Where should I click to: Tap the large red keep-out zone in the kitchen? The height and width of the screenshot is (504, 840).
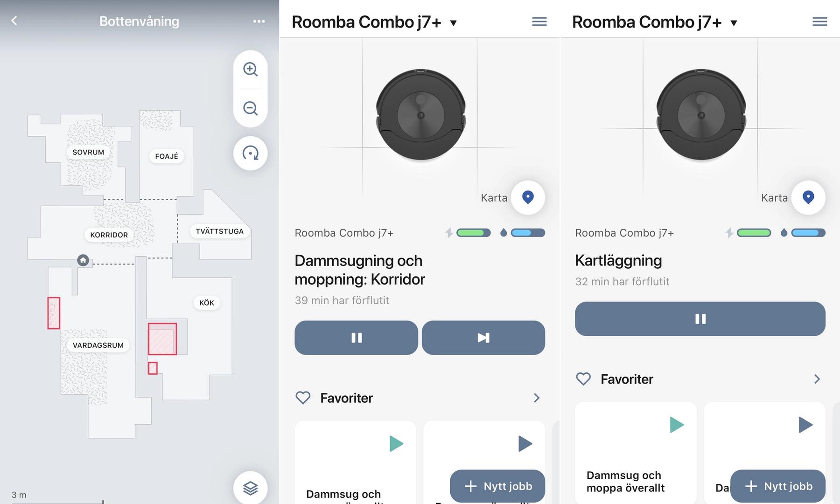(x=162, y=339)
